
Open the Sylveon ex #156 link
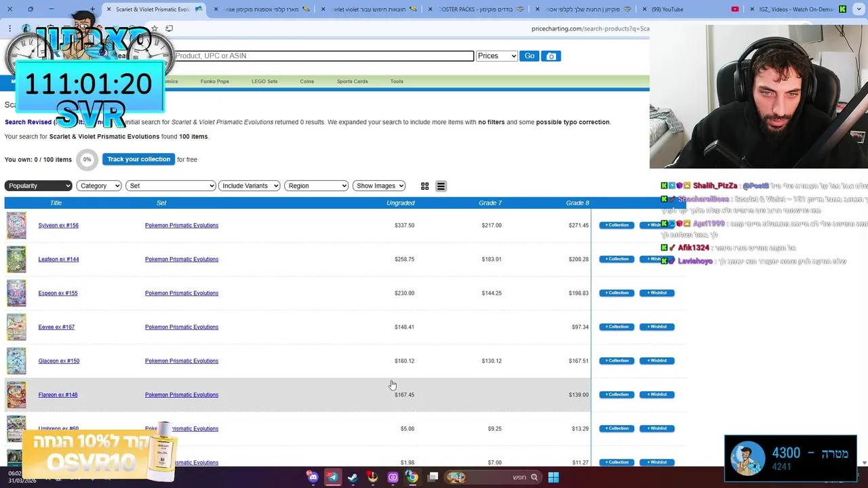coord(58,226)
